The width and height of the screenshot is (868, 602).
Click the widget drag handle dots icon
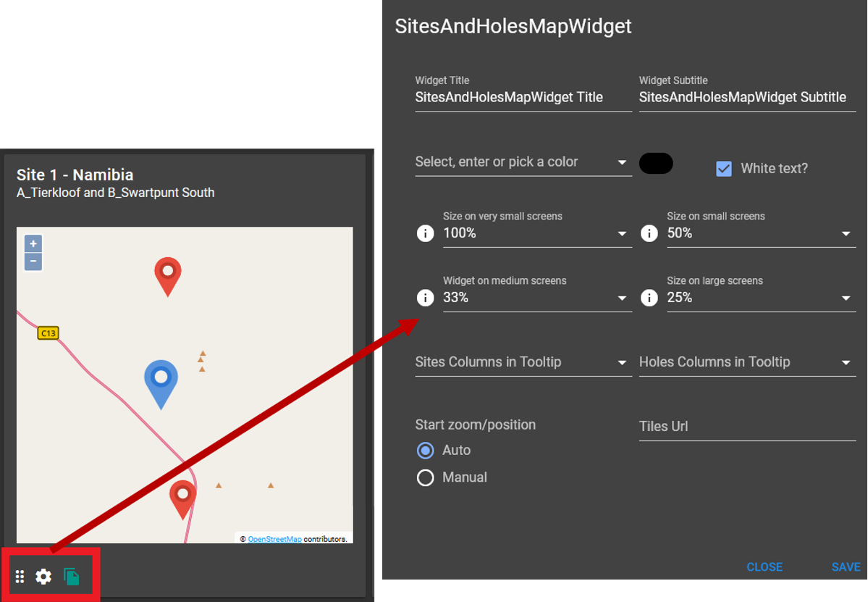(x=20, y=577)
